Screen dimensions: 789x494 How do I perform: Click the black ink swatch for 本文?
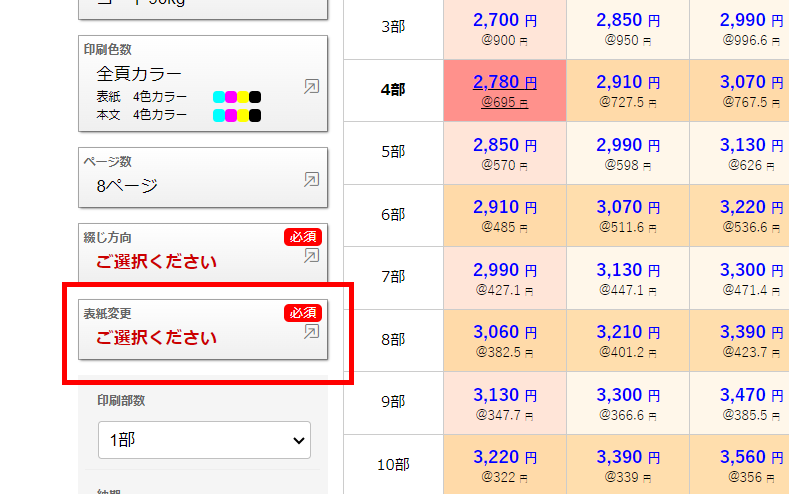(255, 115)
